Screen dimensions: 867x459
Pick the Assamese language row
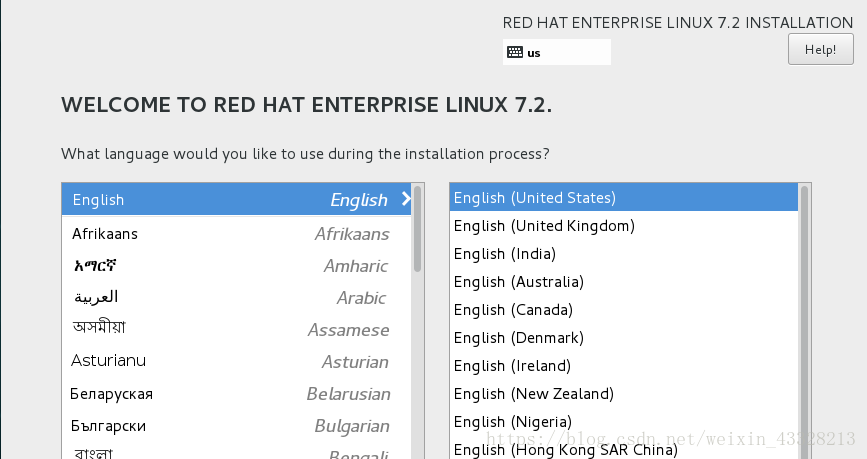pos(237,330)
